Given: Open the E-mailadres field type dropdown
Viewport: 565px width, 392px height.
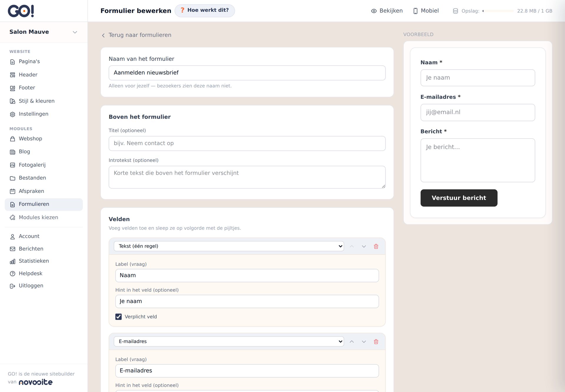Looking at the screenshot, I should [x=229, y=341].
